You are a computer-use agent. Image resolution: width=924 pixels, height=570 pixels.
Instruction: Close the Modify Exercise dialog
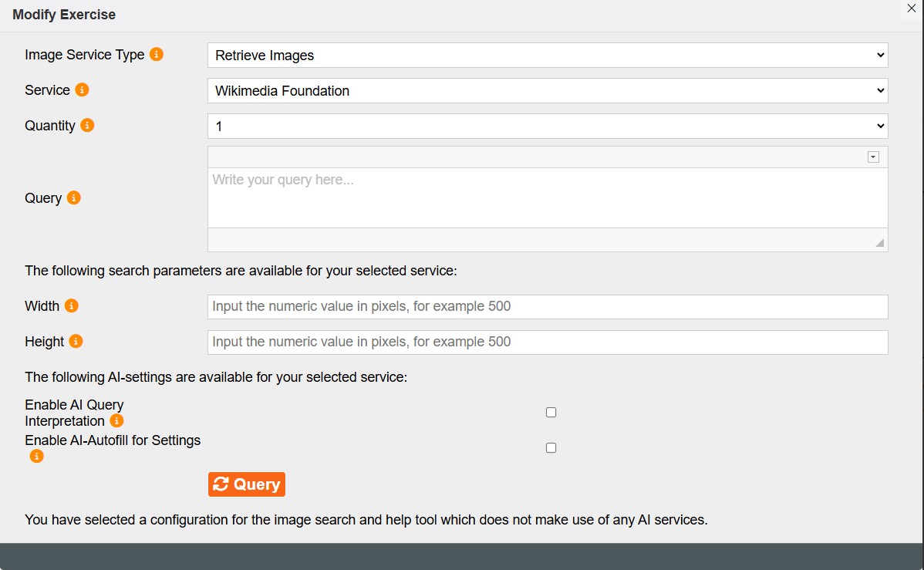tap(911, 8)
